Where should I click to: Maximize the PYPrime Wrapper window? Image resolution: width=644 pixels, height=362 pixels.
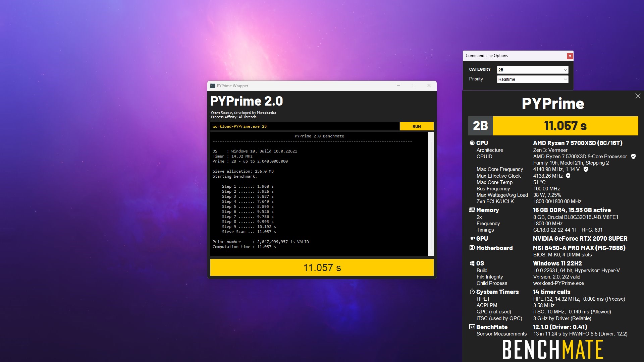tap(414, 86)
